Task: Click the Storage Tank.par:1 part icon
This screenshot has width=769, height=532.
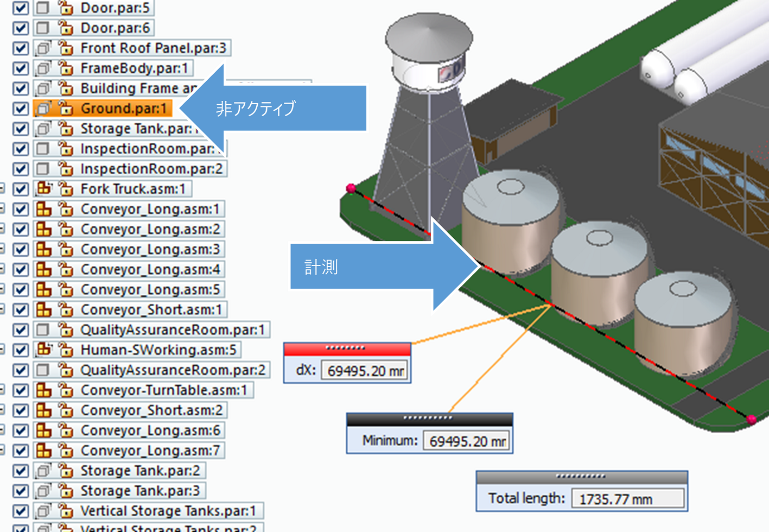Action: pyautogui.click(x=43, y=129)
